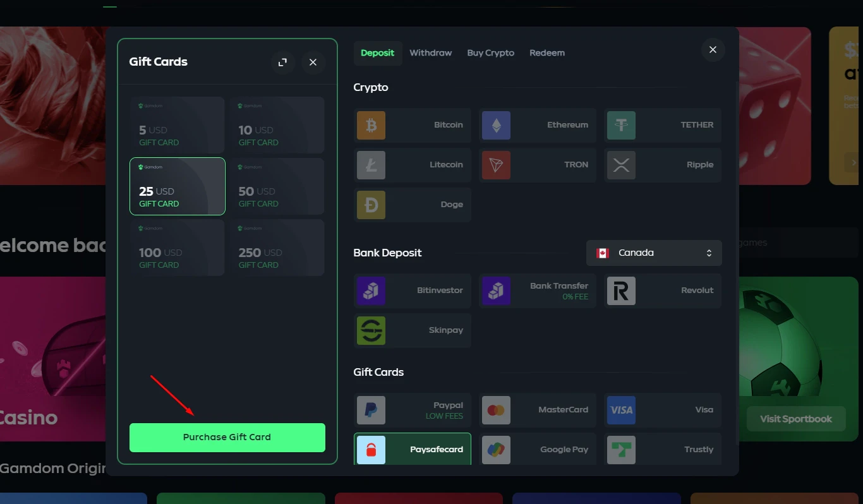Click the Paysafecard label text
The height and width of the screenshot is (504, 863).
[x=437, y=450]
